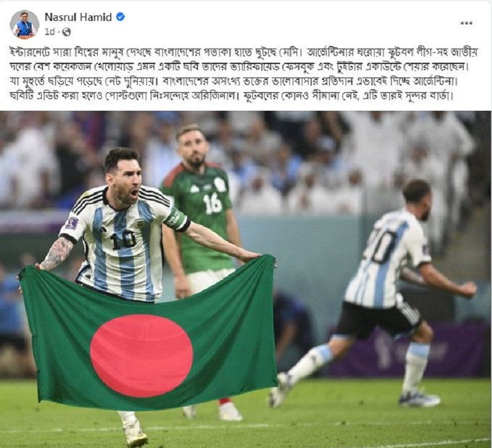This screenshot has height=448, width=492.
Task: Click Messi's tattooed forearm holding the flag
Action: coord(57,254)
